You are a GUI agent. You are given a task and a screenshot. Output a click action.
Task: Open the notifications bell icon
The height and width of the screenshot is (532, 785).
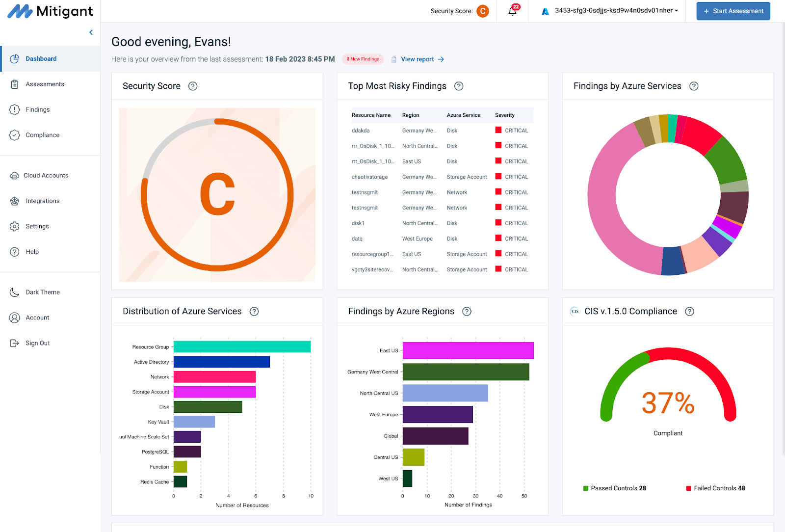click(x=513, y=11)
